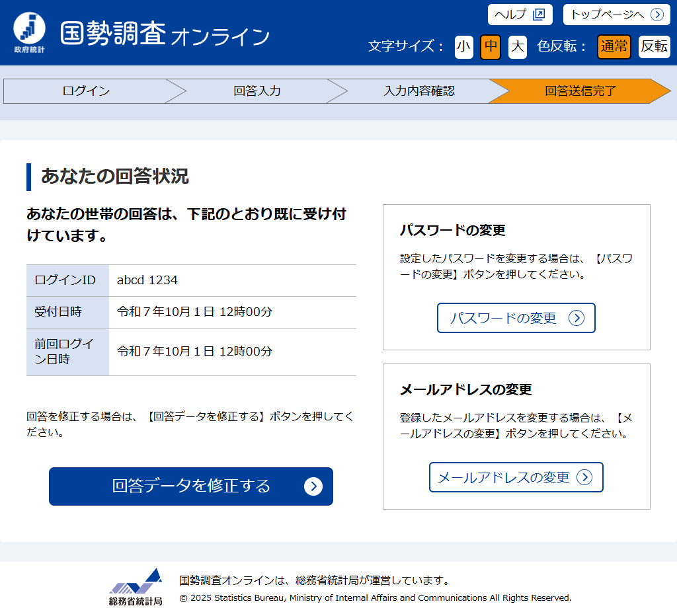This screenshot has width=677, height=616.
Task: Click the arrow icon on トップページへ
Action: [657, 15]
